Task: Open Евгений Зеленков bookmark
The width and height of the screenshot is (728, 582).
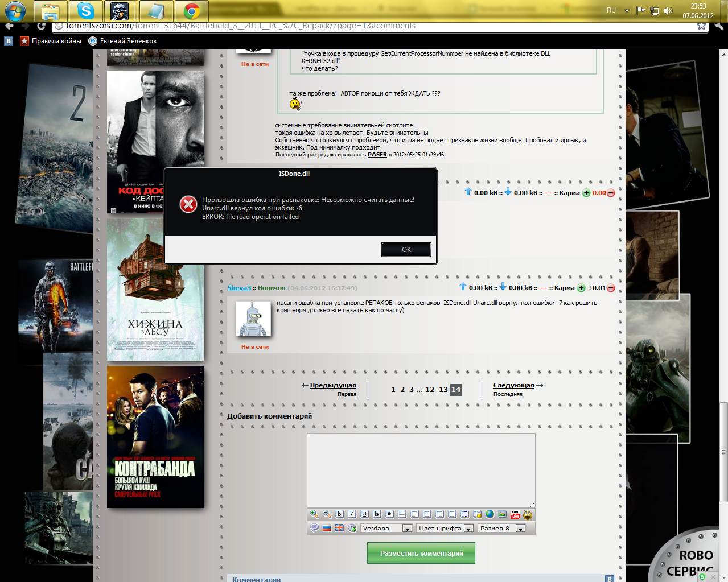Action: tap(122, 41)
